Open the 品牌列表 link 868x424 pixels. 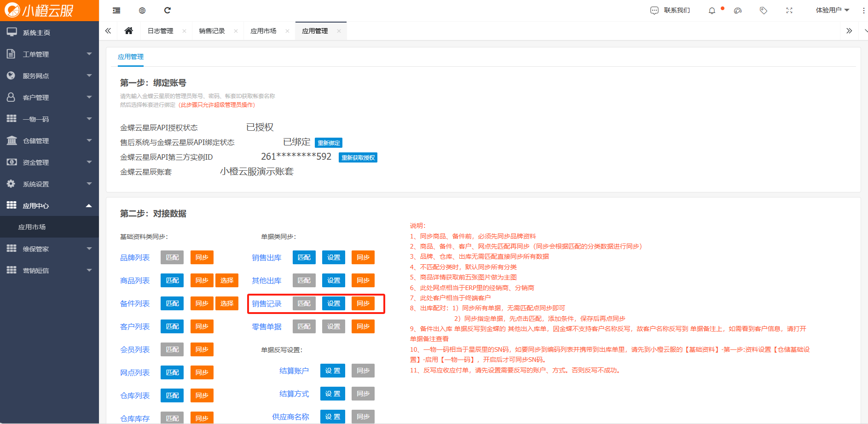135,257
